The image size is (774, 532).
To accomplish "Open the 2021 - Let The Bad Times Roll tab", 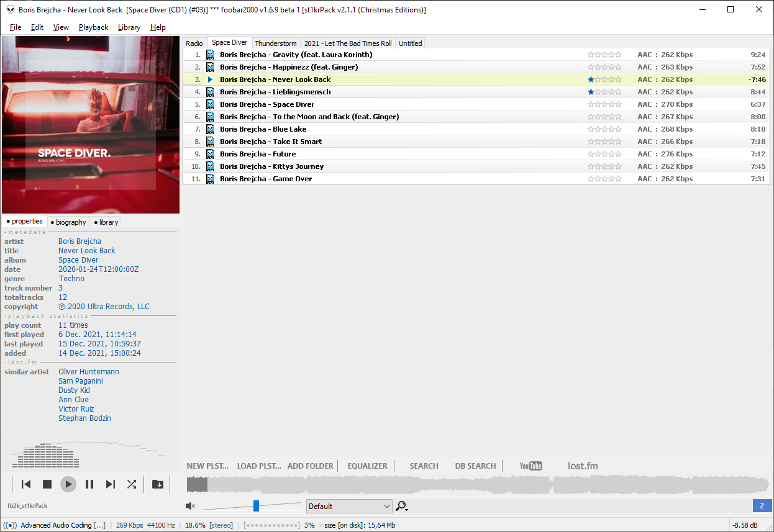I will 348,43.
